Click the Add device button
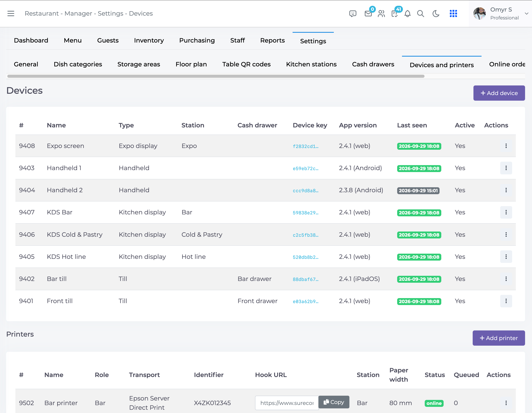The width and height of the screenshot is (532, 413). 499,93
